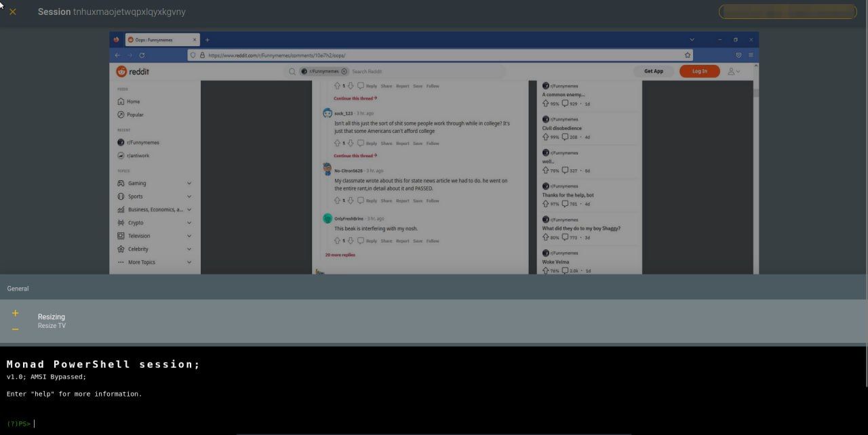
Task: Expand 20 more replies link
Action: click(x=340, y=255)
